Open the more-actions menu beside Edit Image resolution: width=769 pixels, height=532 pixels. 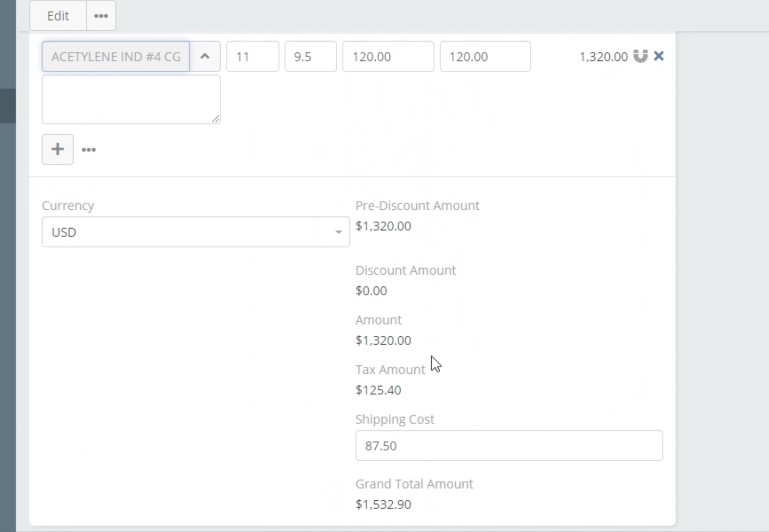(x=101, y=16)
